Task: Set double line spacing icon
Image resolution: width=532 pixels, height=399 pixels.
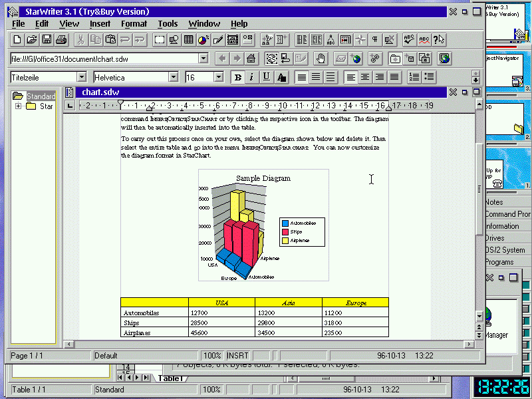Action: (331, 77)
